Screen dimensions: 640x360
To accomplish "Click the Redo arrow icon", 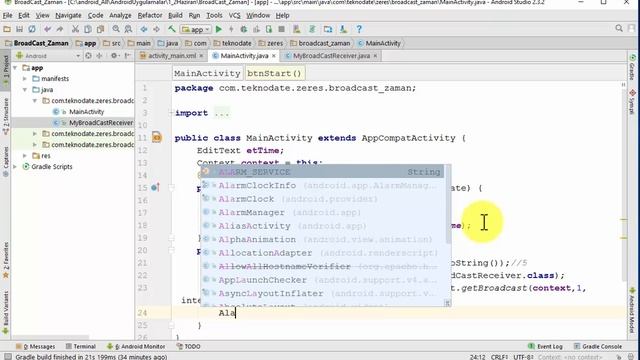I will 60,29.
